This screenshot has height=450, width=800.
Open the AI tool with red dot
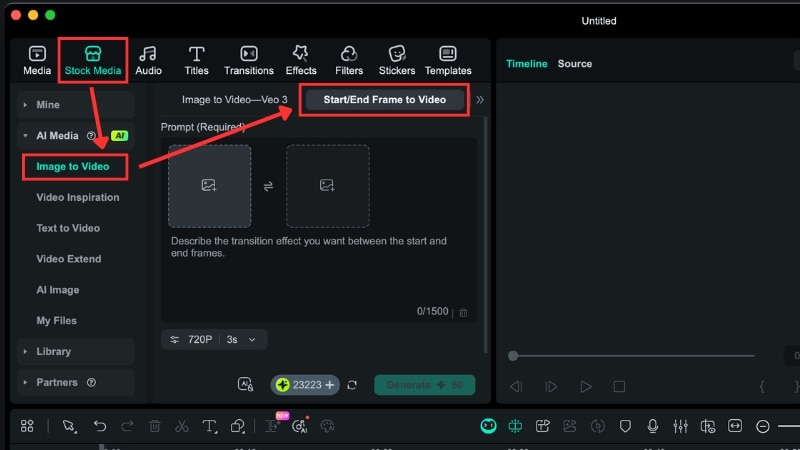[x=299, y=426]
